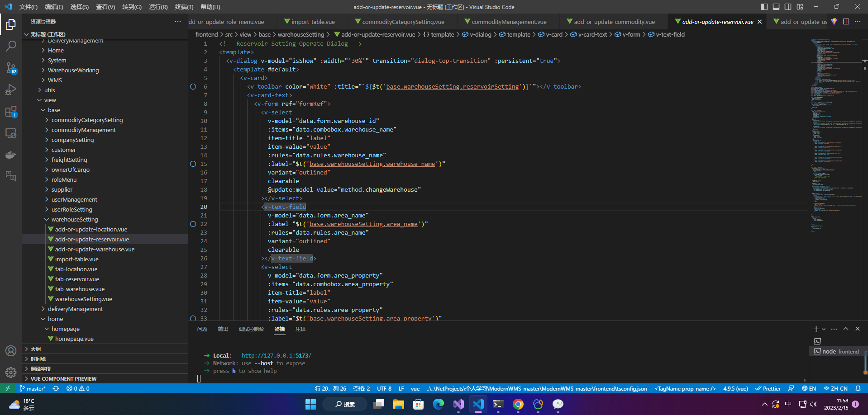This screenshot has height=415, width=868.
Task: Open the Explorer view in activity bar
Action: [x=11, y=24]
